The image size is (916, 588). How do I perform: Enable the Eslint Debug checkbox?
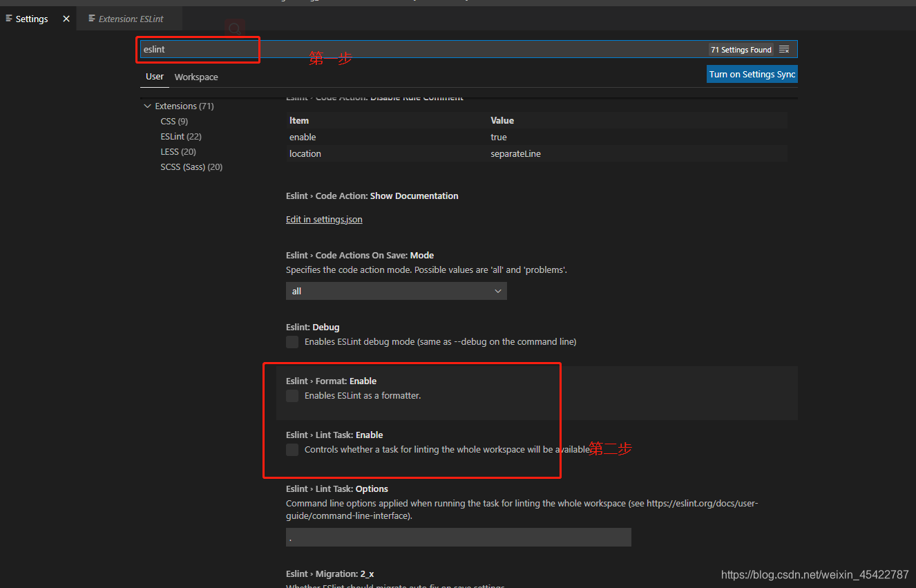coord(292,342)
